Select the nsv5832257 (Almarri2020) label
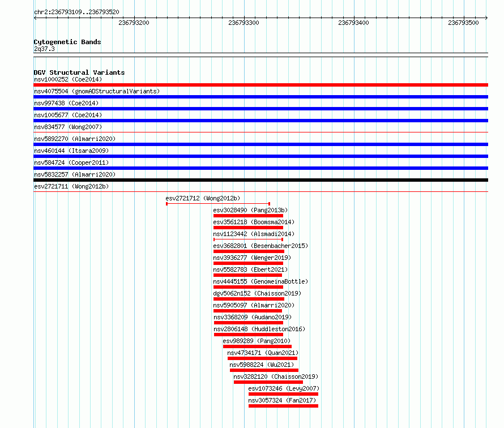 click(x=75, y=174)
